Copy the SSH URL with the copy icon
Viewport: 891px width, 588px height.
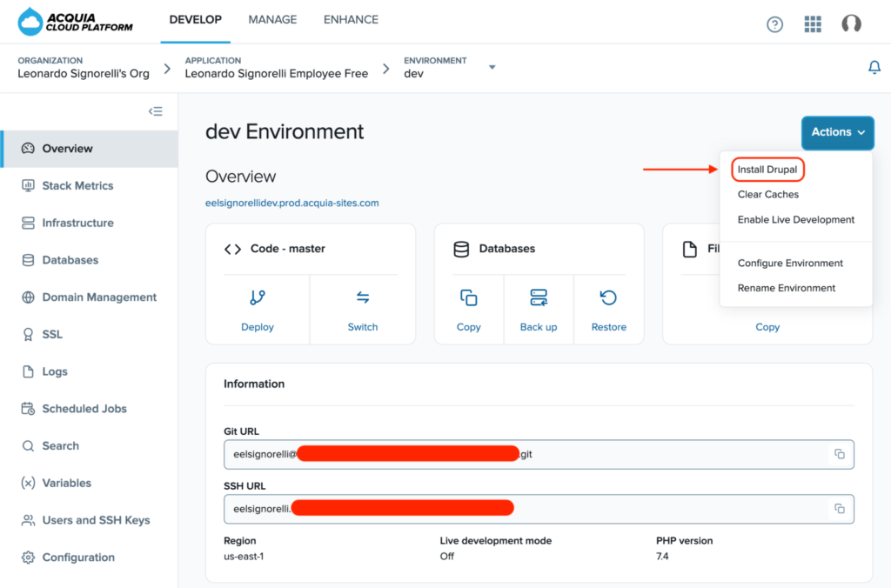click(x=840, y=509)
